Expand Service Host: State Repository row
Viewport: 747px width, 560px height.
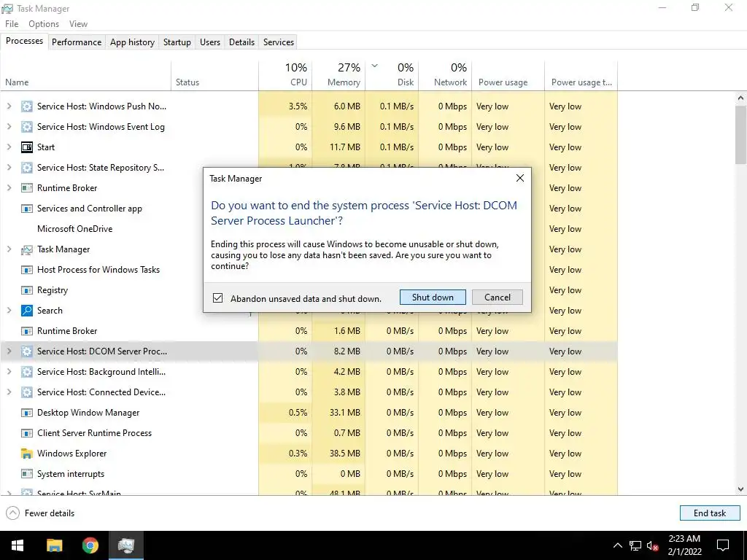point(9,168)
